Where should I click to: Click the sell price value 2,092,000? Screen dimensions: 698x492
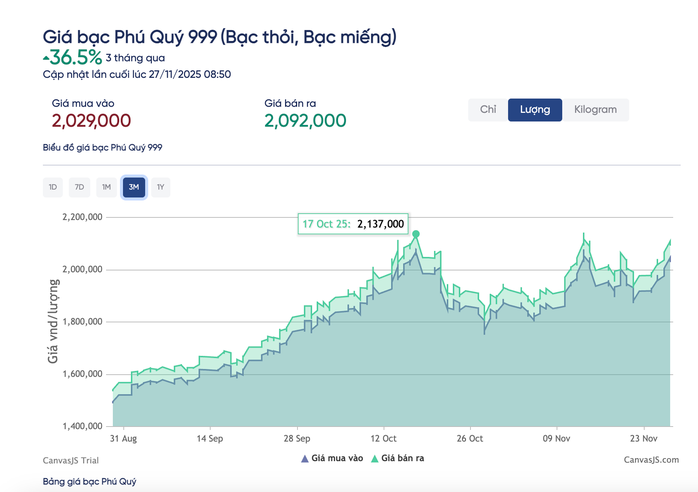(305, 121)
